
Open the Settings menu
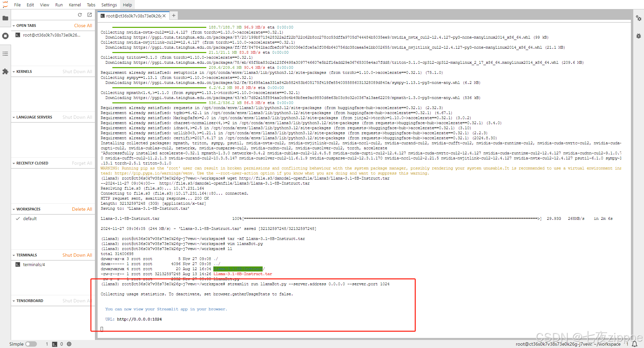coord(109,5)
